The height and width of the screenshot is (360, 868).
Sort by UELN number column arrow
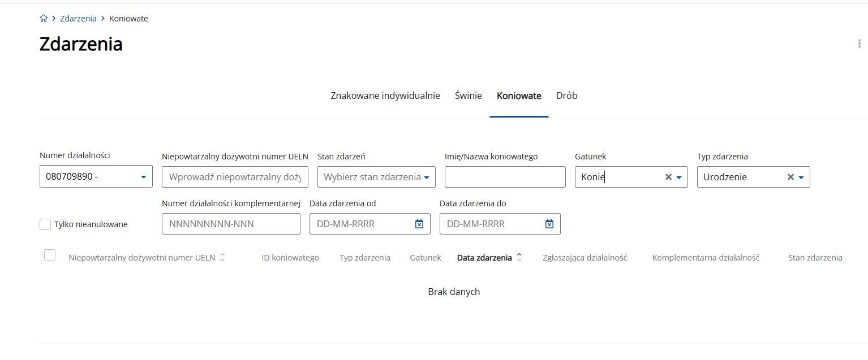[x=222, y=258]
